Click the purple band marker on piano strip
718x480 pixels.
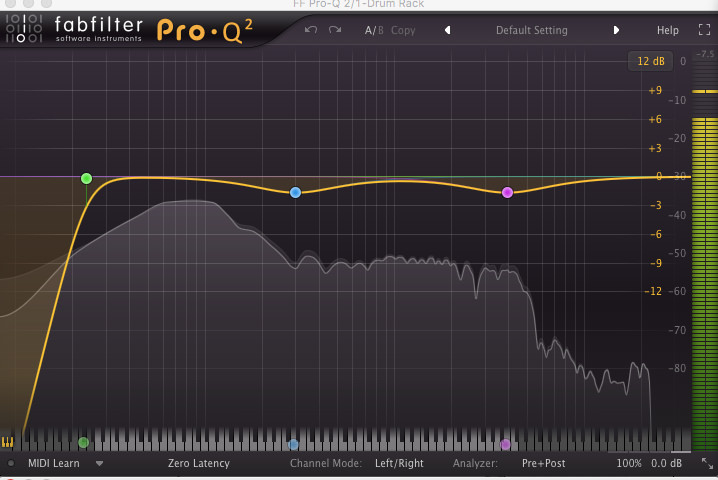(505, 444)
